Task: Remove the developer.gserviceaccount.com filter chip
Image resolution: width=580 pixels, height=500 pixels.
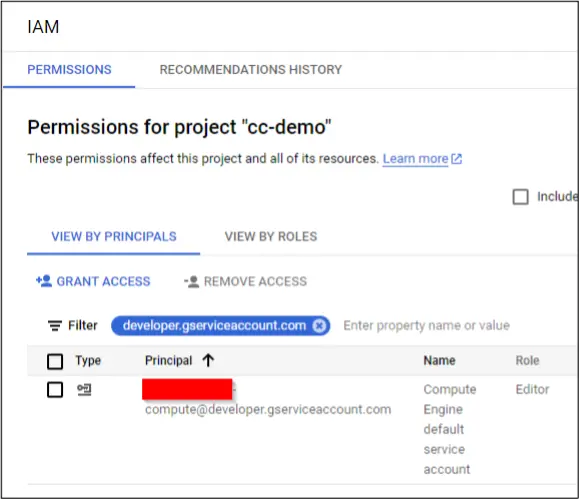Action: (319, 326)
